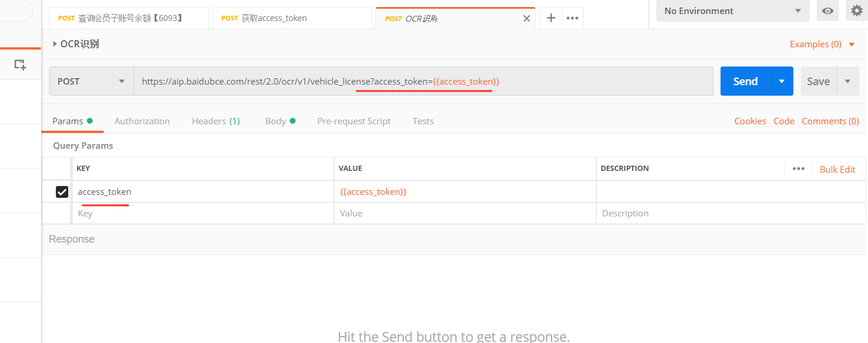Click the Send button
This screenshot has height=343, width=868.
click(746, 81)
